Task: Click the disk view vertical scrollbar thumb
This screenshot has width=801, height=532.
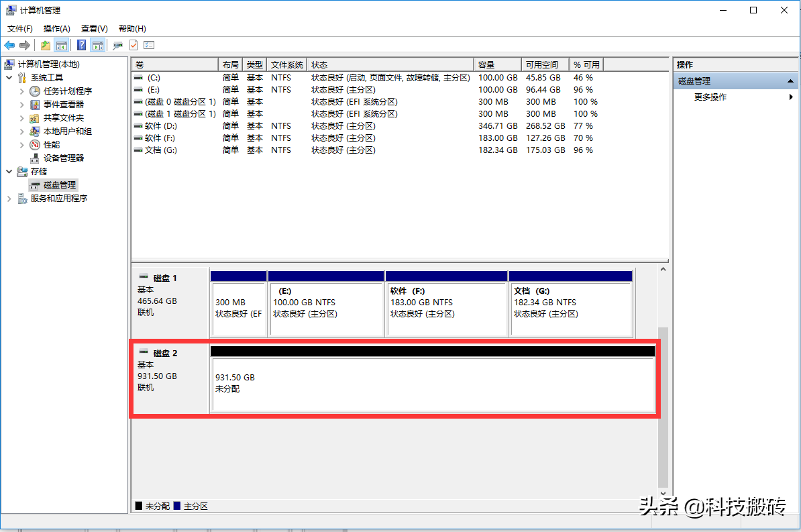Action: click(x=663, y=408)
